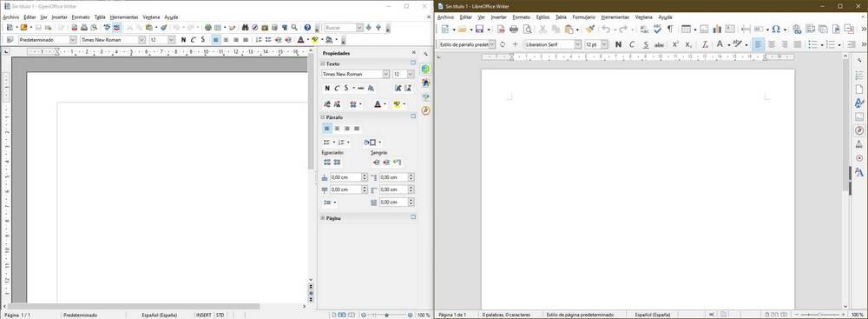Toggle center alignment in Párrafo panel
Image resolution: width=868 pixels, height=319 pixels.
337,128
